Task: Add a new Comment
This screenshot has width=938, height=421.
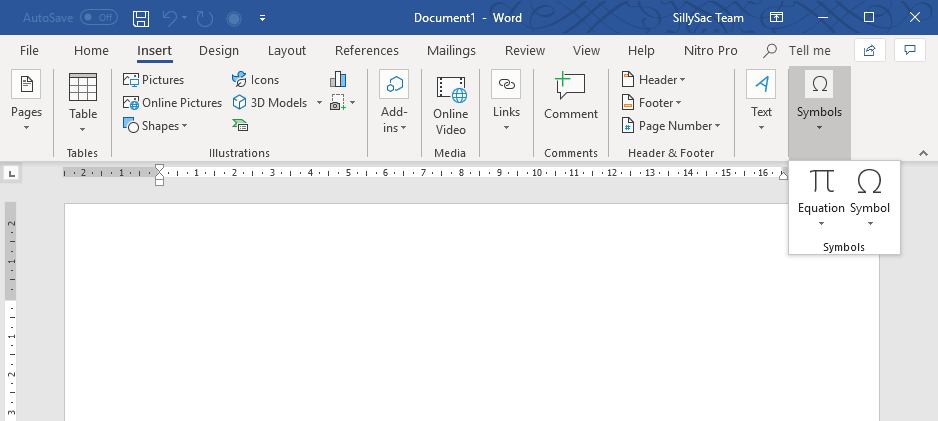Action: (571, 100)
